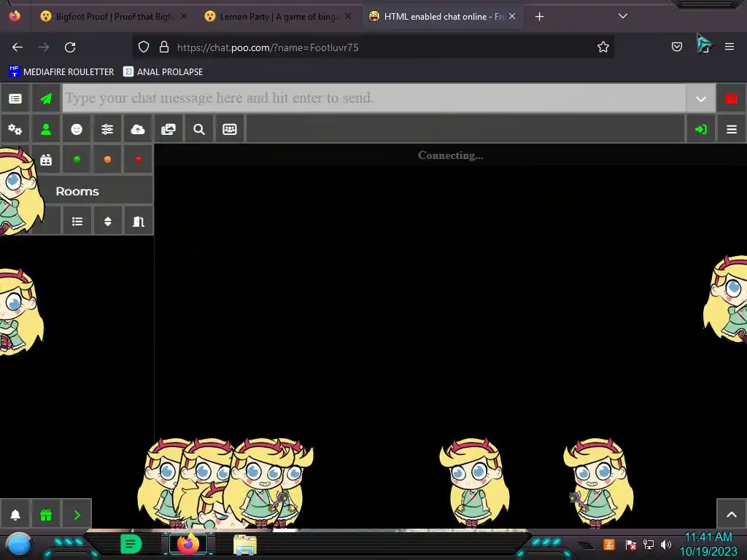Screen dimensions: 747x560
Task: Click the taskbar clock 11:41 AM
Action: click(708, 537)
